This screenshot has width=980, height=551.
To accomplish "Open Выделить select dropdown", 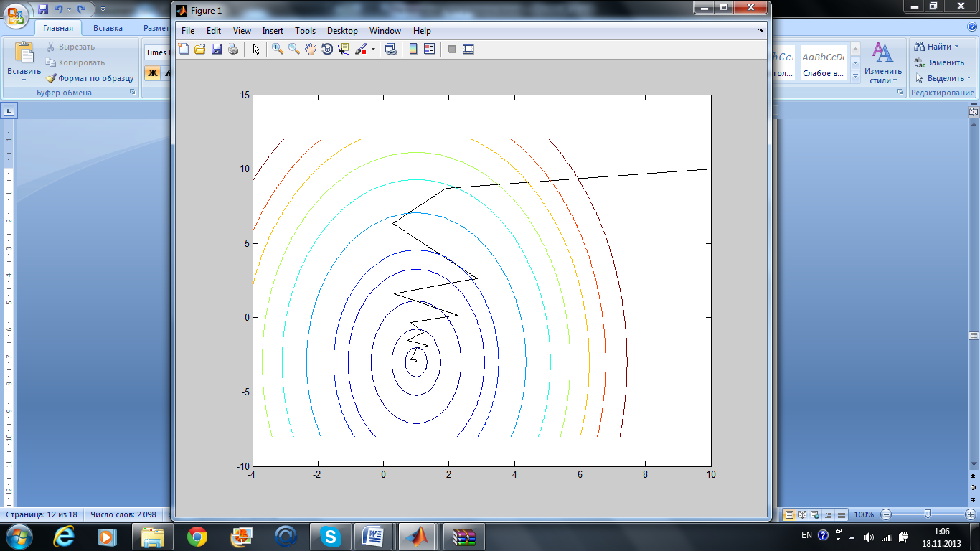I will (942, 78).
